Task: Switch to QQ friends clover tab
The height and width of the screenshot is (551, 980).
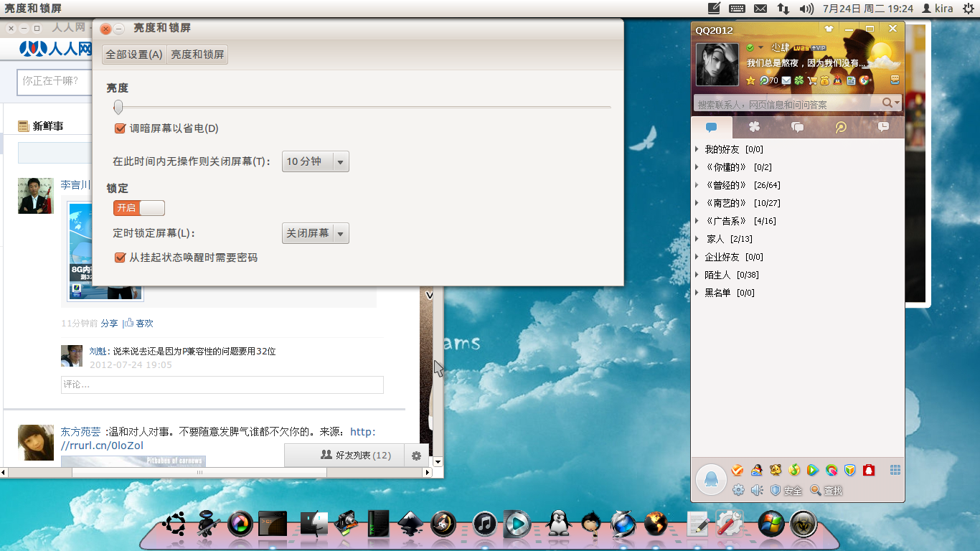Action: coord(754,127)
